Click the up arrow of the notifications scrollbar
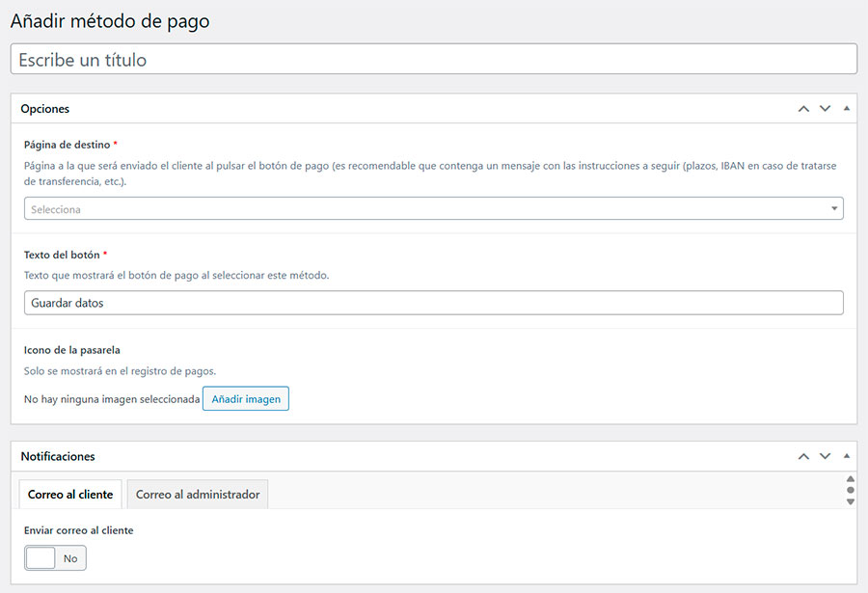 point(850,479)
